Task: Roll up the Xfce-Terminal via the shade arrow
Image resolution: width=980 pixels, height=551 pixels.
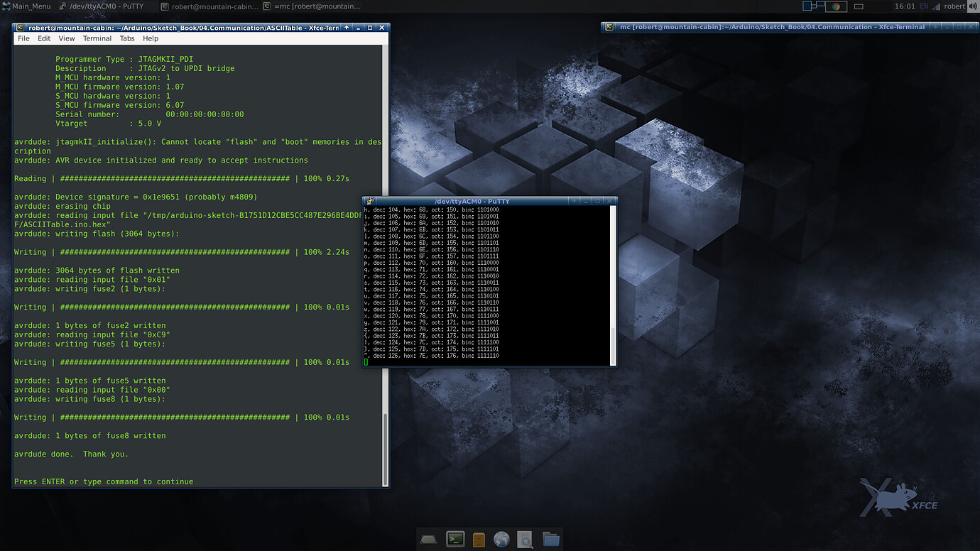Action: [x=346, y=28]
